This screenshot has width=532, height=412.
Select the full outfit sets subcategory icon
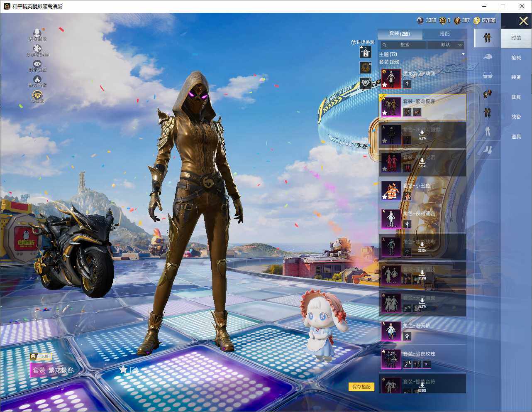click(487, 37)
